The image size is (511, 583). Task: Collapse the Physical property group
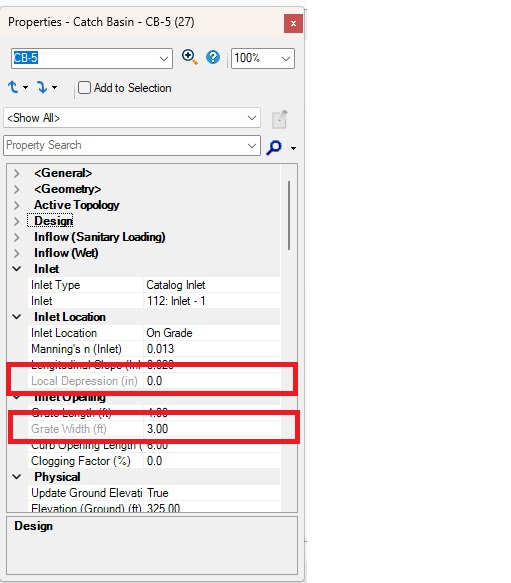(x=17, y=477)
